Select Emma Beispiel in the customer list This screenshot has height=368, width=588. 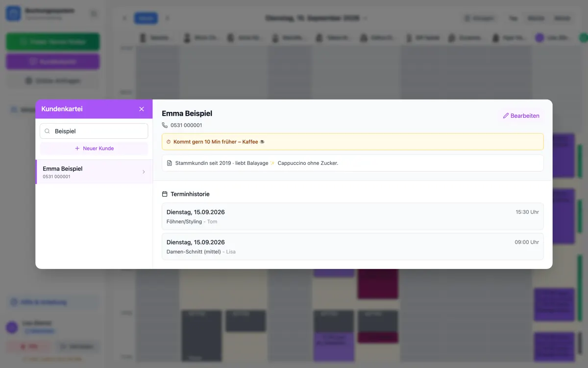click(94, 172)
